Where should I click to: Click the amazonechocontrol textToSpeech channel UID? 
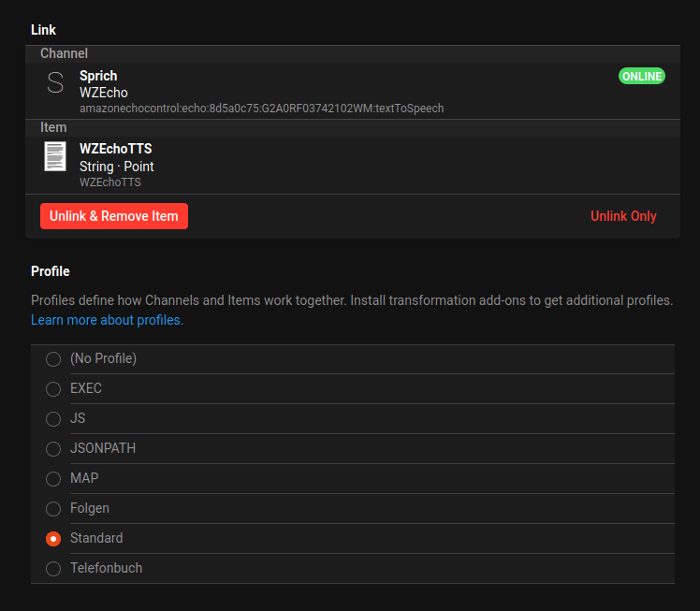tap(261, 109)
